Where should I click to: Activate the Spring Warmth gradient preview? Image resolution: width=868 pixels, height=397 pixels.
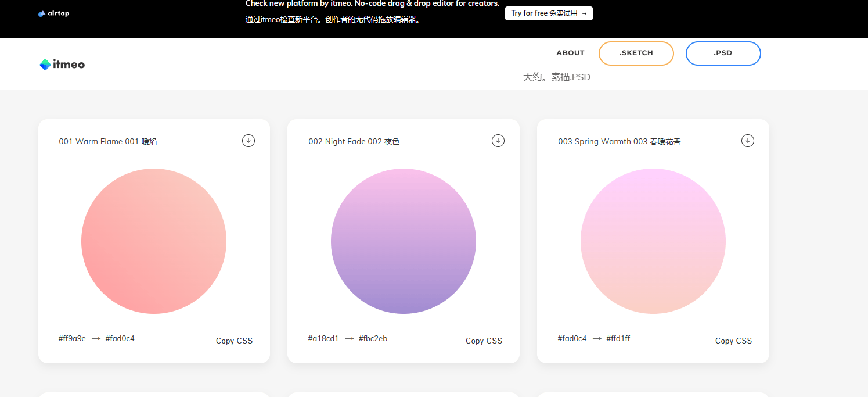point(653,241)
